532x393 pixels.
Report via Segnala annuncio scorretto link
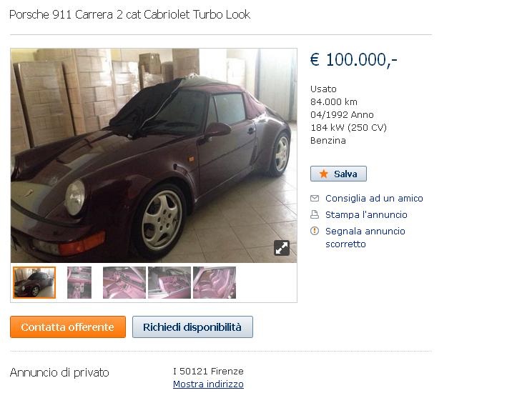tap(365, 237)
